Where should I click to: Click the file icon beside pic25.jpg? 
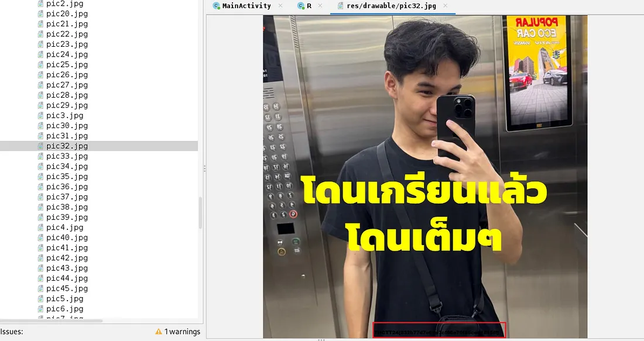pyautogui.click(x=40, y=64)
